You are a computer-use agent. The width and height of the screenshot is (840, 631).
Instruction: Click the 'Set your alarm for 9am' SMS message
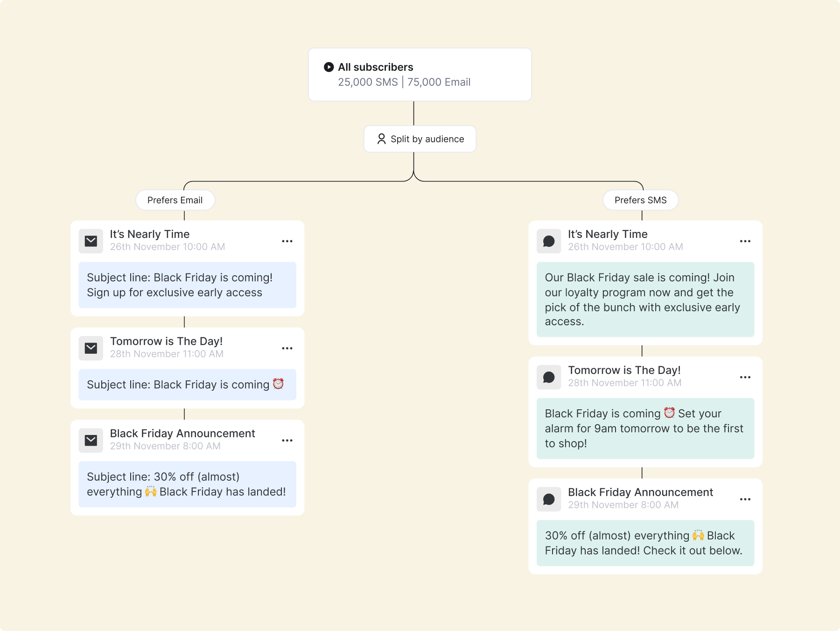[x=645, y=428]
